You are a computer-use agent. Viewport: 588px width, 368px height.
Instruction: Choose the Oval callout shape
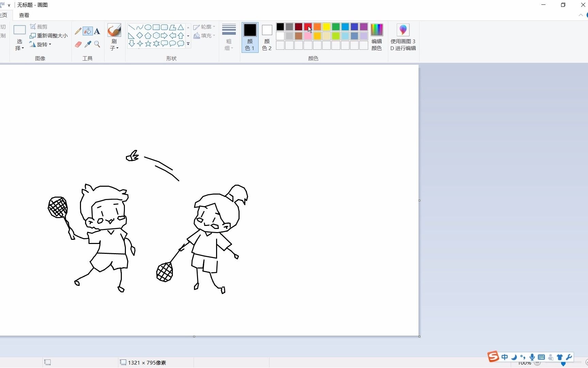tap(173, 44)
